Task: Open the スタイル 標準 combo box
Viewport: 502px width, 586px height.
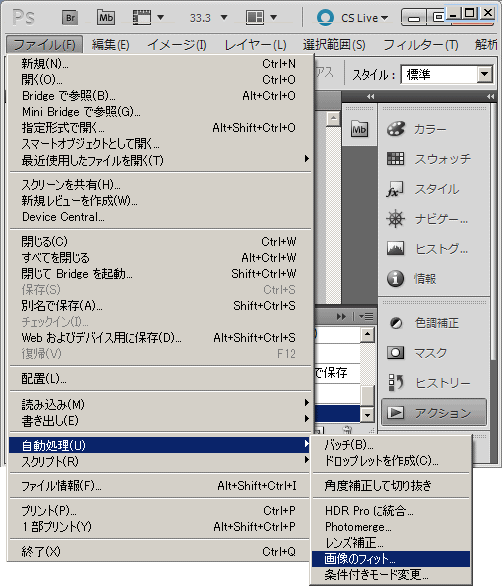Action: click(447, 74)
